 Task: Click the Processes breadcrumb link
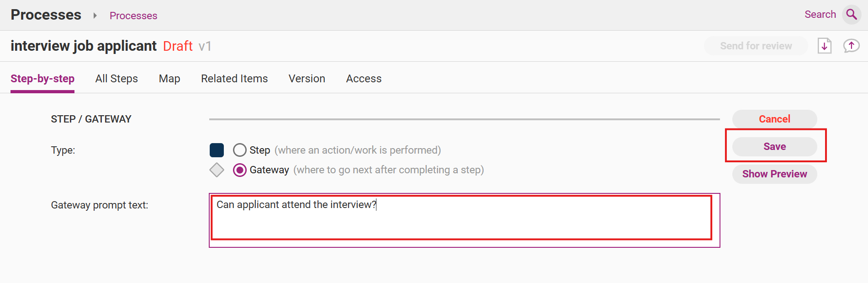[133, 16]
